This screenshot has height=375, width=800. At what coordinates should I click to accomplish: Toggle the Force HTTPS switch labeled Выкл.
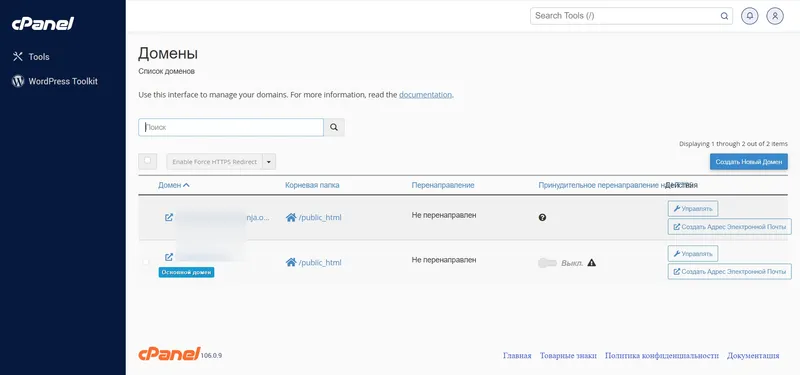click(547, 263)
